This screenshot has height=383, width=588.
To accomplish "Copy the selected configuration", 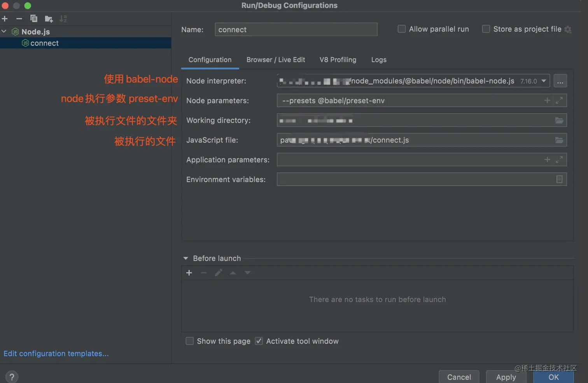I will pyautogui.click(x=34, y=19).
